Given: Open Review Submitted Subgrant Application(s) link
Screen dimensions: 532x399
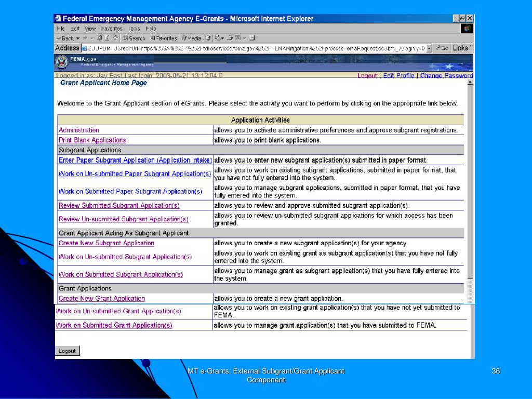Looking at the screenshot, I should 119,205.
